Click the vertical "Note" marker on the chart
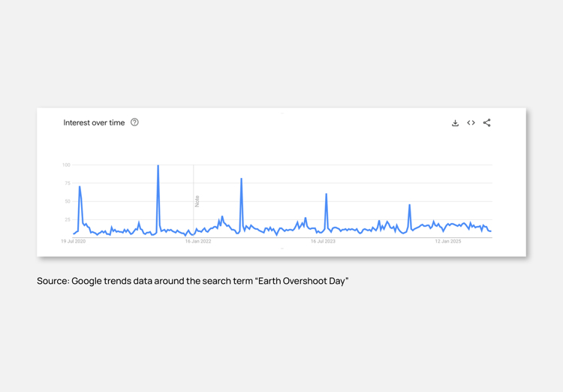This screenshot has width=563, height=392. click(197, 201)
